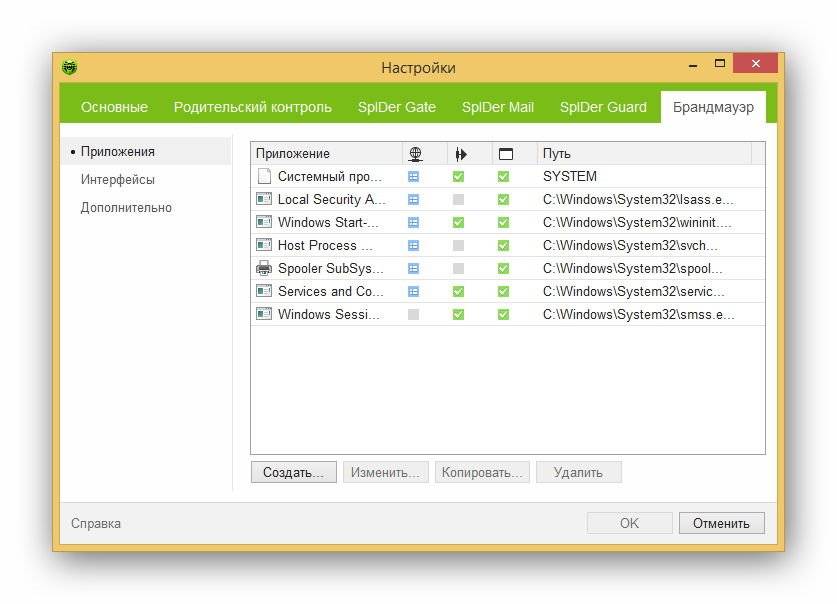Switch to the Основные tab
Image resolution: width=837 pixels, height=604 pixels.
(114, 107)
